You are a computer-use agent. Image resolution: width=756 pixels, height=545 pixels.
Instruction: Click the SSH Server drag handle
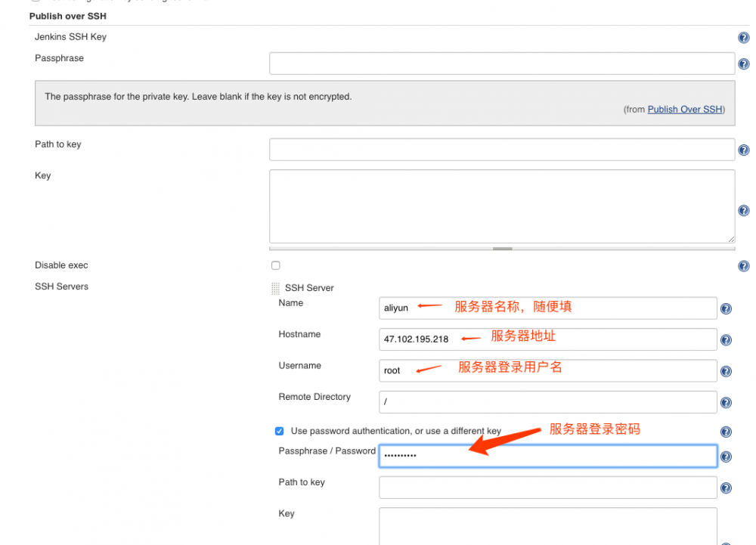point(274,287)
